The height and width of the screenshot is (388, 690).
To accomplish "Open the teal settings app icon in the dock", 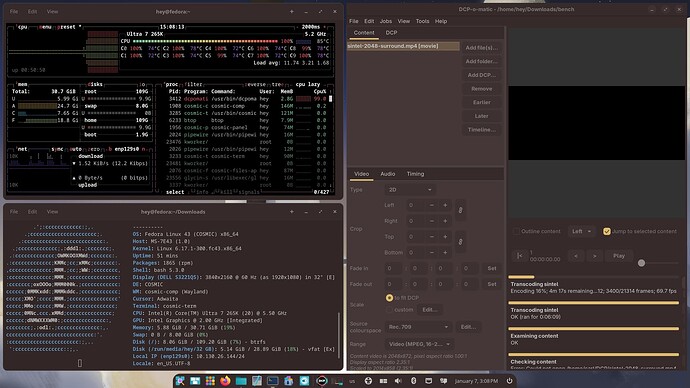I will pos(305,381).
